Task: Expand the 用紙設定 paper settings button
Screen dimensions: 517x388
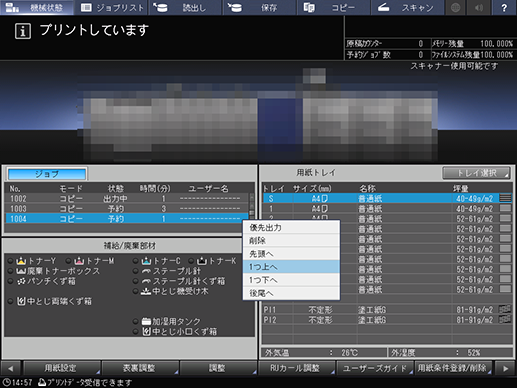Action: pos(62,368)
